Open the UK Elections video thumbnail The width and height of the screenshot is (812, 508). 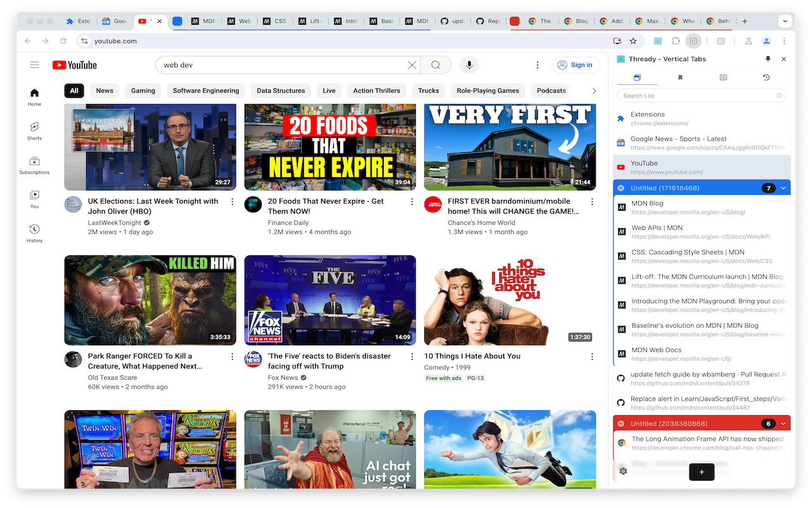coord(150,147)
